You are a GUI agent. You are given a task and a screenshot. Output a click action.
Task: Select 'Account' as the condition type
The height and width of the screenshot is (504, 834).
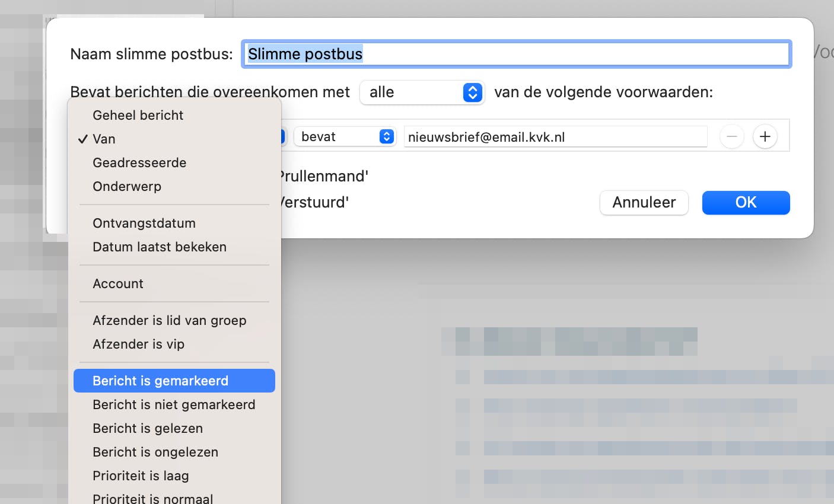coord(118,283)
